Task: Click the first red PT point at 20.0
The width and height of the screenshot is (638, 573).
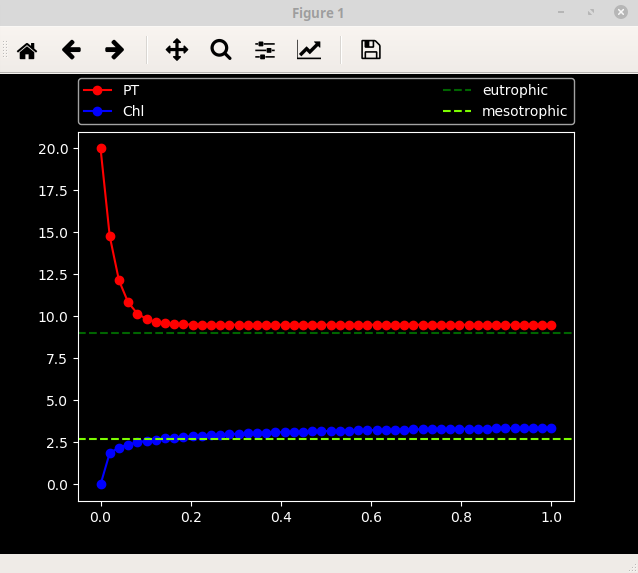Action: point(101,148)
